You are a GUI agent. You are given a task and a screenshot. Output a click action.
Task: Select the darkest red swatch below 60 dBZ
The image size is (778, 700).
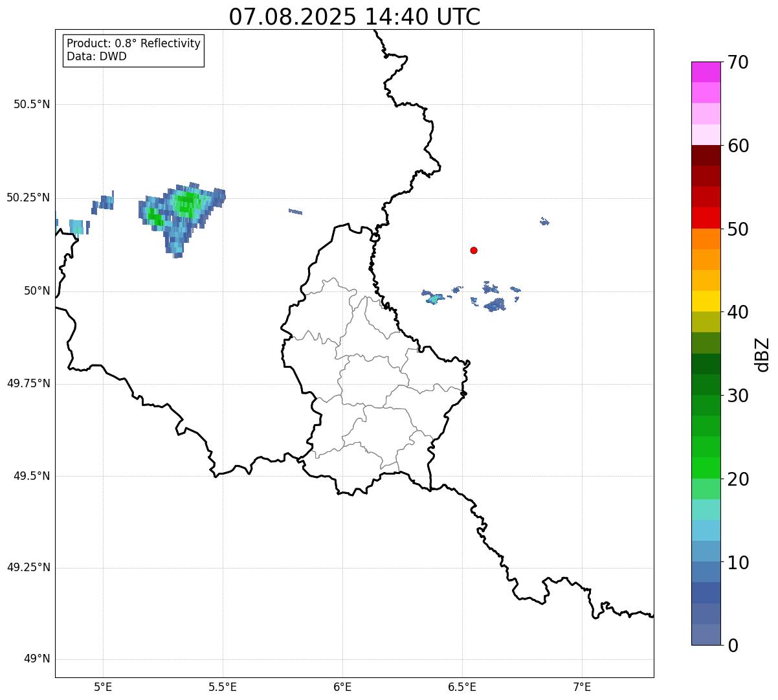[710, 155]
